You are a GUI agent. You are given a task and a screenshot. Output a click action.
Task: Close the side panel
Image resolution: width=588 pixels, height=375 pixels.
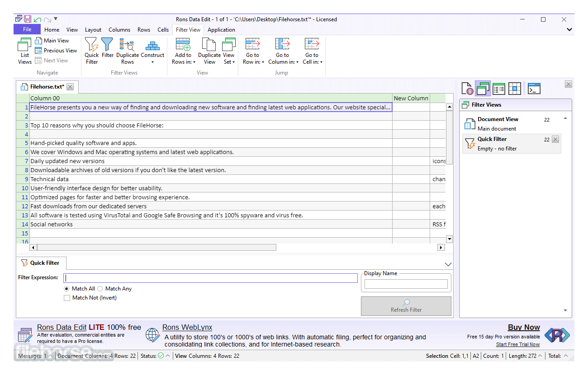point(569,84)
